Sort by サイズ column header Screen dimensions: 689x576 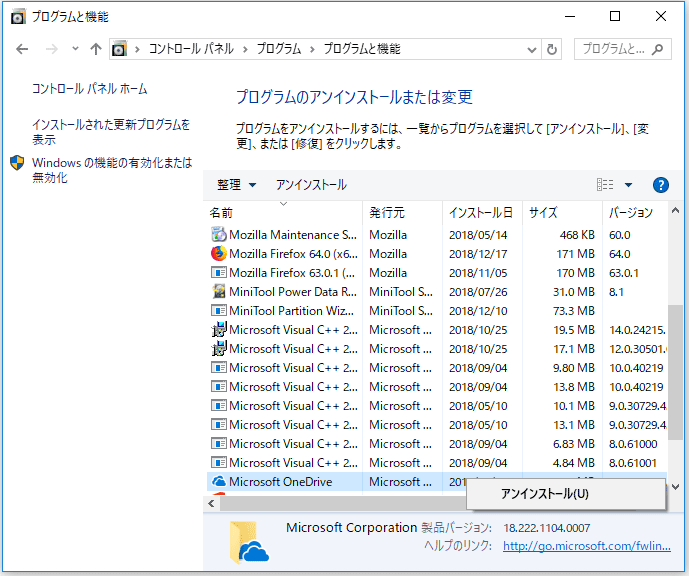pos(562,213)
